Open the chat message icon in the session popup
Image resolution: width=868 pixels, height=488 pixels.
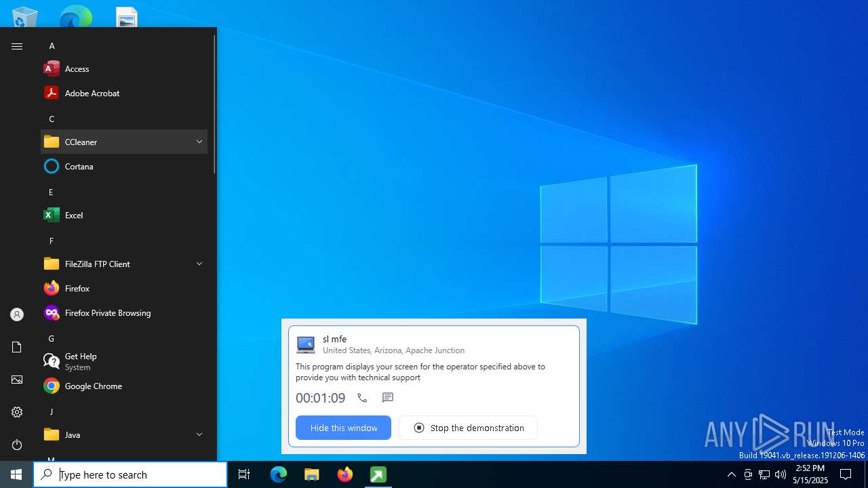pyautogui.click(x=388, y=398)
